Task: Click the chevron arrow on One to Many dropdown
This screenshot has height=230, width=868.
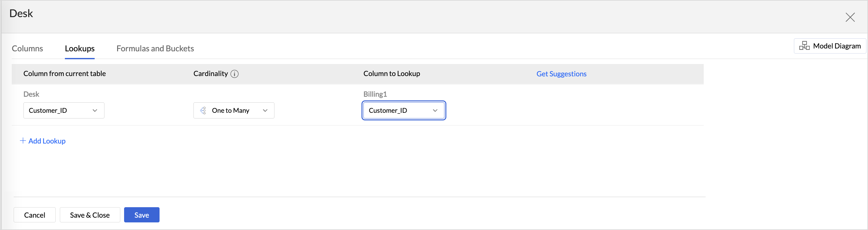Action: click(x=265, y=111)
